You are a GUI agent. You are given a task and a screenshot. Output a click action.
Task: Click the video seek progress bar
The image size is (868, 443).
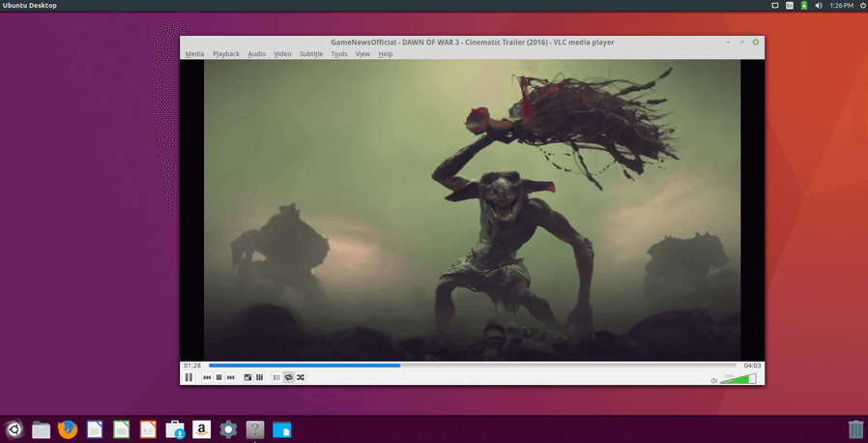click(x=472, y=366)
